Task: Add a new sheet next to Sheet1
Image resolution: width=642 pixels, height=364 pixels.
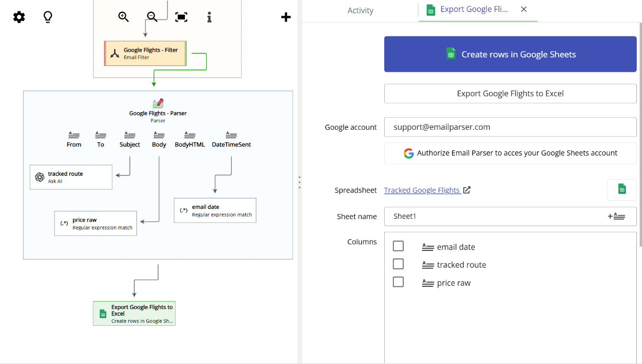Action: [x=617, y=216]
